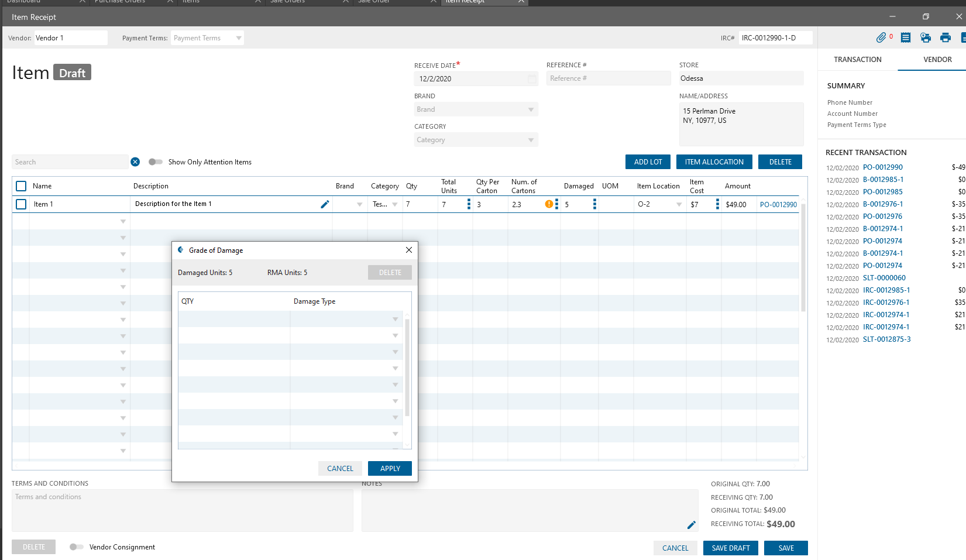Click first QTY cell in damage grid
966x560 pixels.
pyautogui.click(x=234, y=319)
